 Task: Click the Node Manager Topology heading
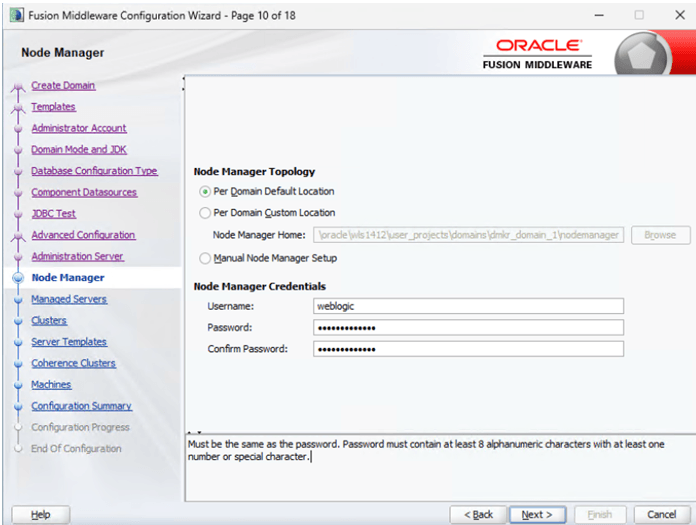(254, 171)
